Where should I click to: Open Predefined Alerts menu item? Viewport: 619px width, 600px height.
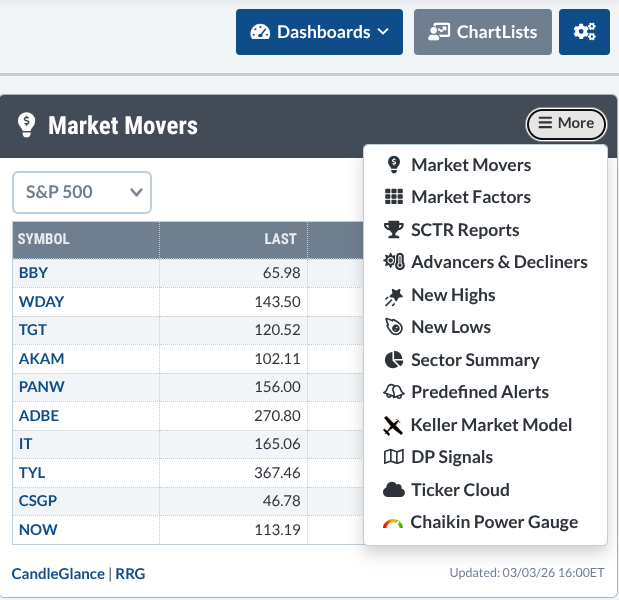click(485, 392)
